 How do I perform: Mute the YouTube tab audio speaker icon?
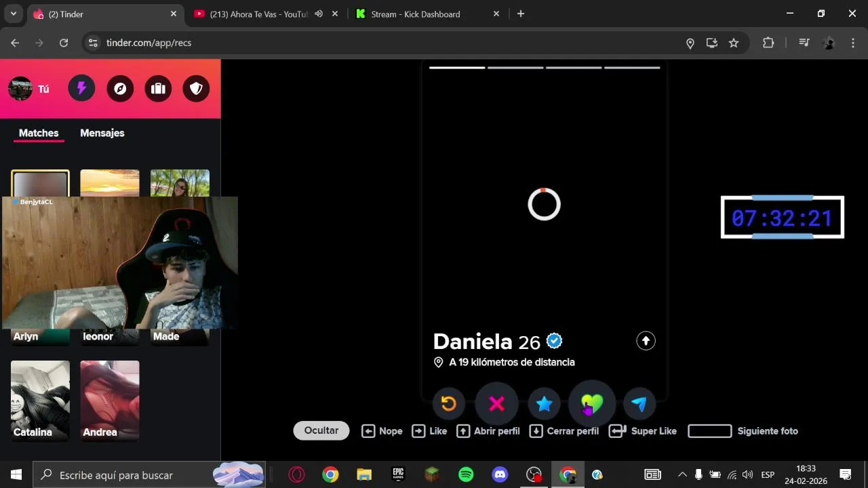(x=319, y=14)
